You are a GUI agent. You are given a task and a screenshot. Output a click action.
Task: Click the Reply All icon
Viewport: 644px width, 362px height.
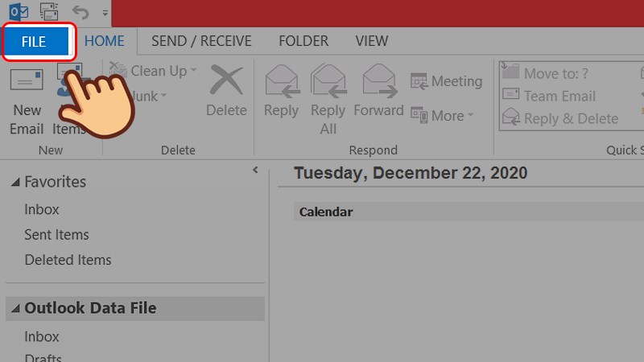328,81
